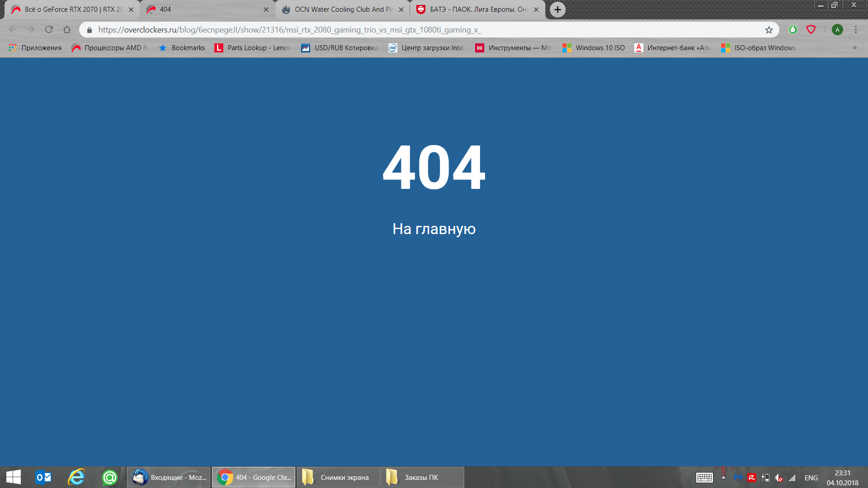Image resolution: width=868 pixels, height=488 pixels.
Task: Switch ENG keyboard language indicator
Action: pyautogui.click(x=811, y=478)
